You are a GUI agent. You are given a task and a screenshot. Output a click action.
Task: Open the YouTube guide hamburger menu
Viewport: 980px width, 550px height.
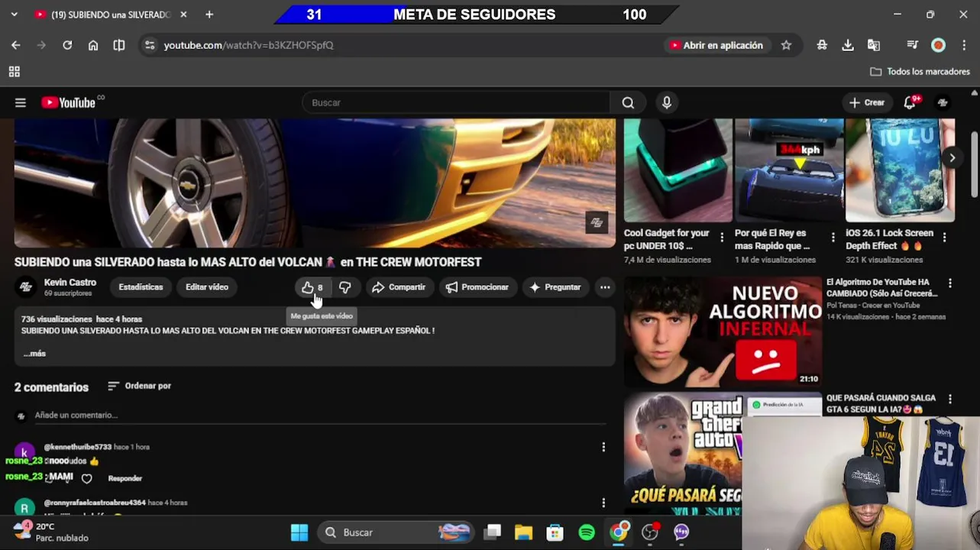[x=21, y=102]
